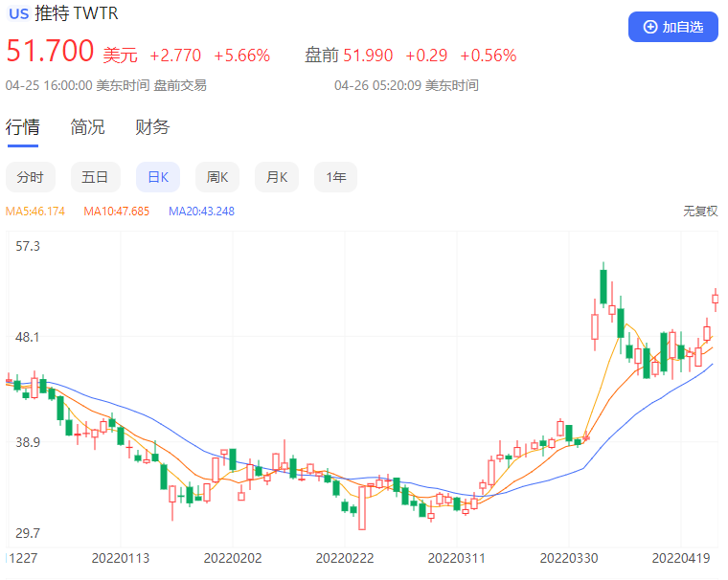
Task: Click the percent change +5.66%
Action: click(242, 56)
